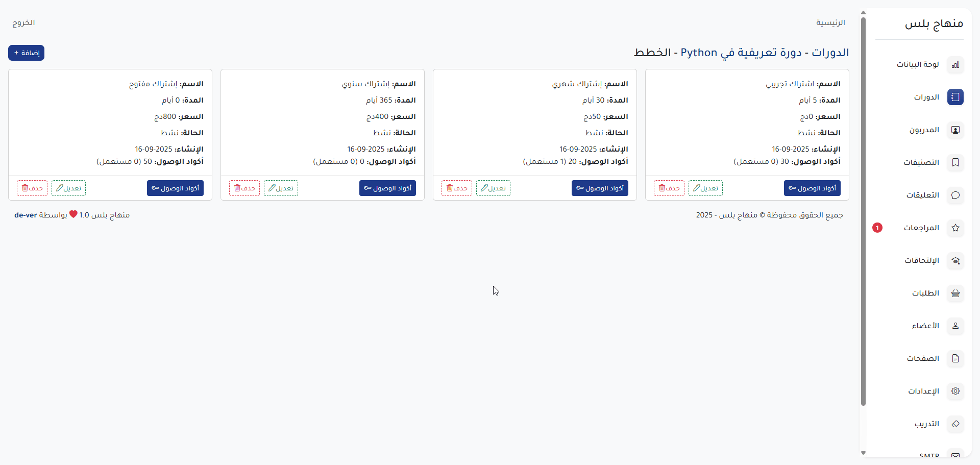Click the dashboard bar chart icon
The width and height of the screenshot is (980, 465).
(x=955, y=64)
